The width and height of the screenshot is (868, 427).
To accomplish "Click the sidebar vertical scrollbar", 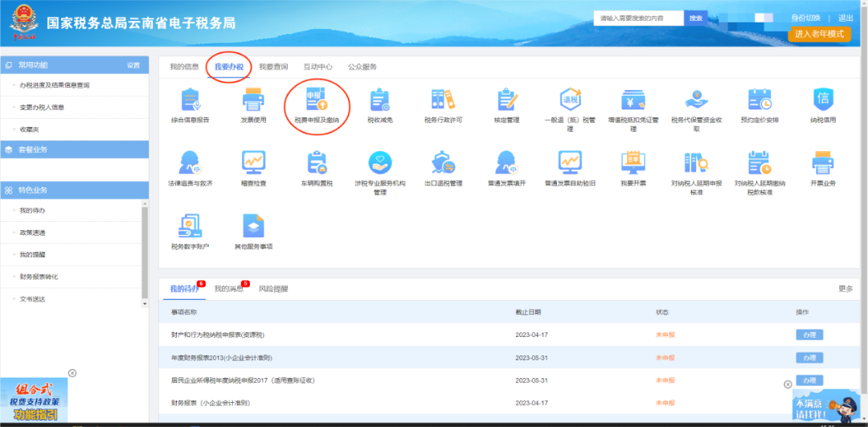I will (x=145, y=253).
